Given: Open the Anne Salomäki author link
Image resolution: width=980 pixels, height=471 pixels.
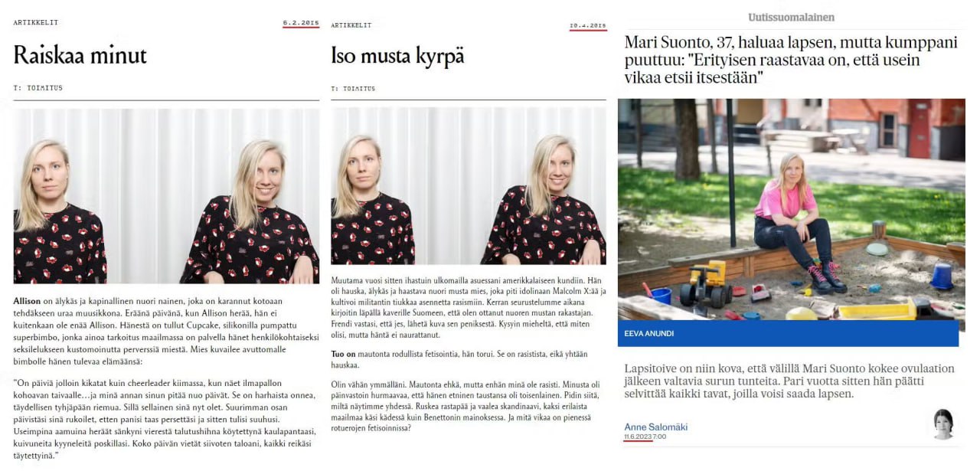Looking at the screenshot, I should point(655,427).
